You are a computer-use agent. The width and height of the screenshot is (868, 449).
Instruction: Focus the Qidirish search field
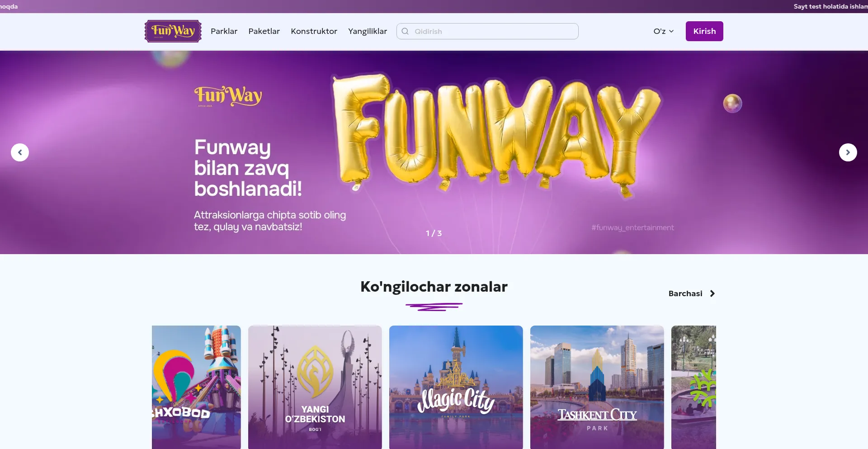(487, 31)
